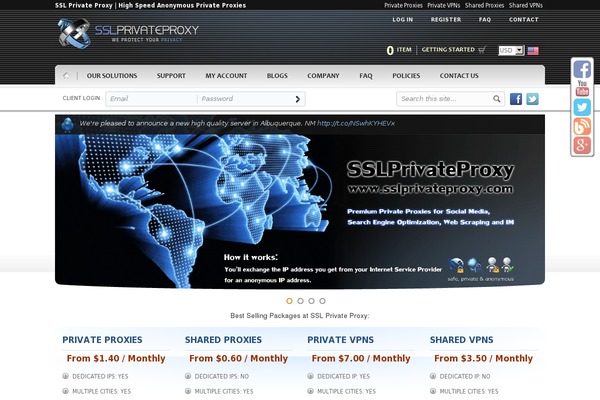Open the Our Solutions menu

click(x=112, y=76)
